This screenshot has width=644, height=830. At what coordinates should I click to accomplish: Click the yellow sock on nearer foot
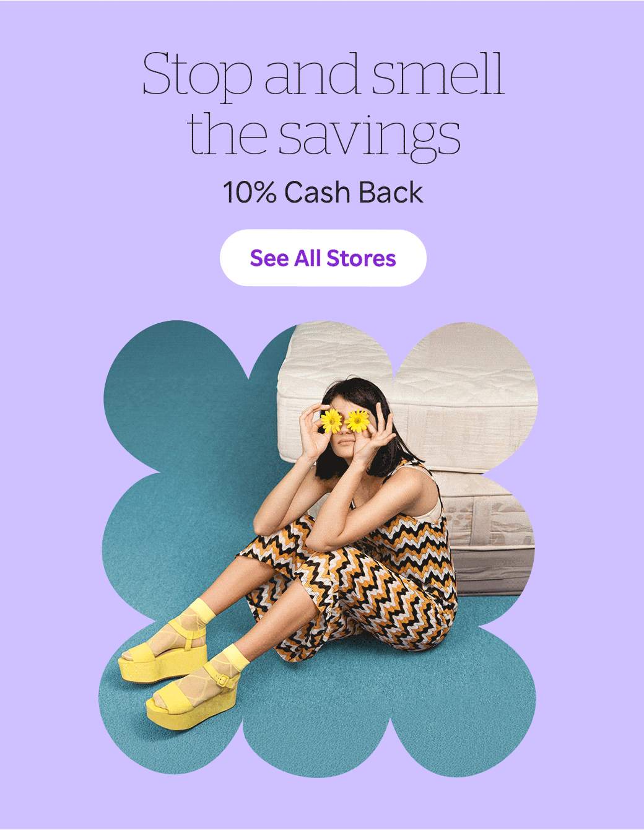(234, 660)
